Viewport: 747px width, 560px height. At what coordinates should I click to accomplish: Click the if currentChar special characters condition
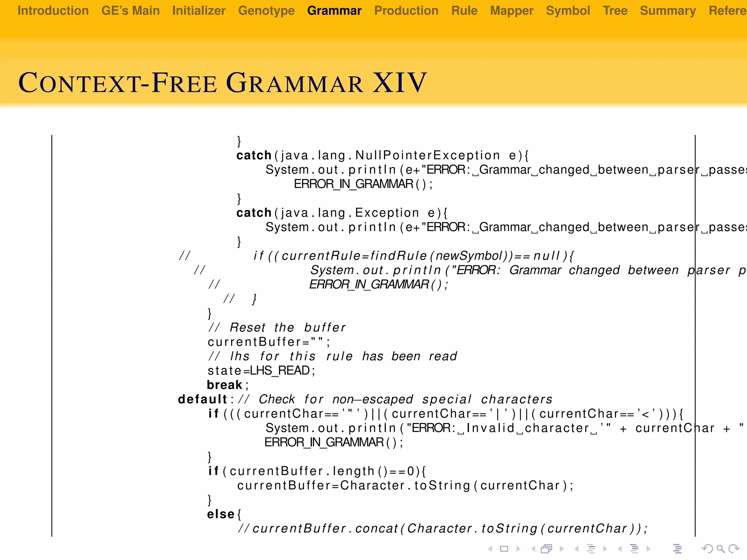pyautogui.click(x=446, y=414)
